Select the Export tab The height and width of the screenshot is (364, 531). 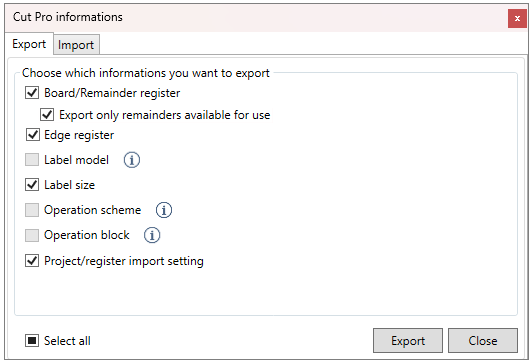[x=29, y=44]
